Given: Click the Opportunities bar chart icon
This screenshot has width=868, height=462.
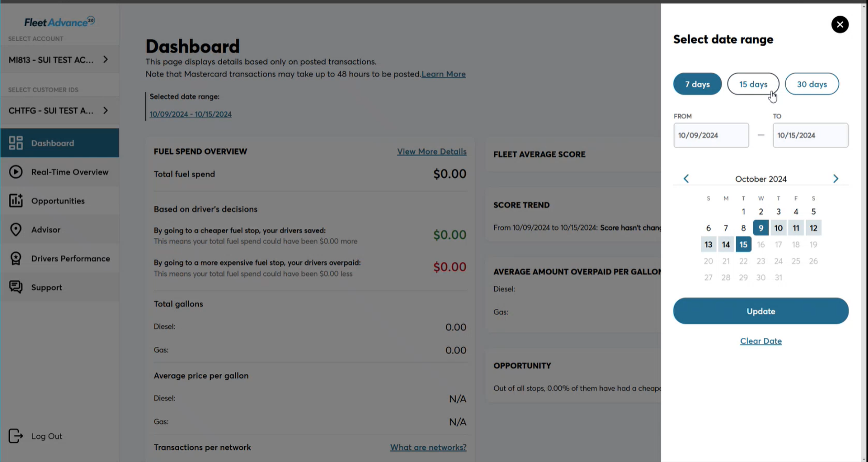Looking at the screenshot, I should point(16,201).
